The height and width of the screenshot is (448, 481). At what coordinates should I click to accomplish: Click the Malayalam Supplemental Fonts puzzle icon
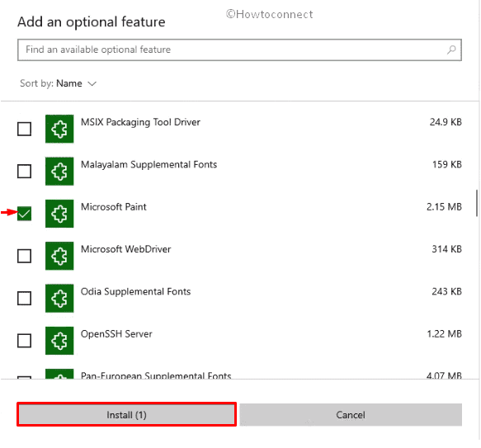coord(59,172)
